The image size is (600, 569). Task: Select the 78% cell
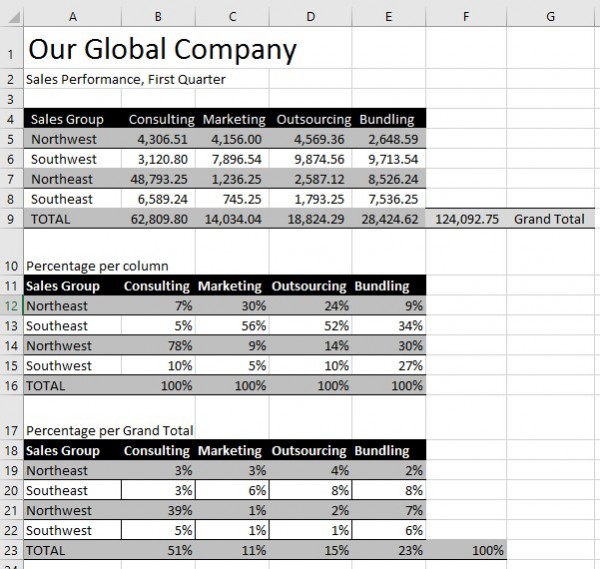pos(158,346)
